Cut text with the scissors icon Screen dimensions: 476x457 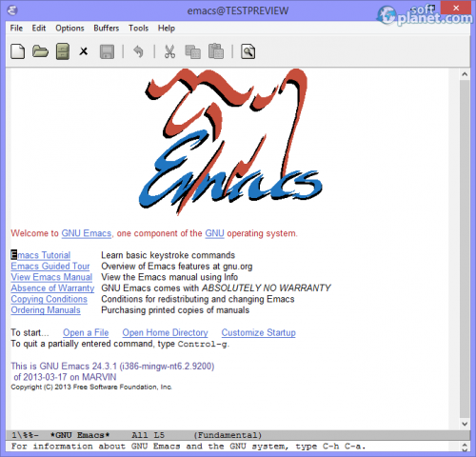(x=169, y=51)
